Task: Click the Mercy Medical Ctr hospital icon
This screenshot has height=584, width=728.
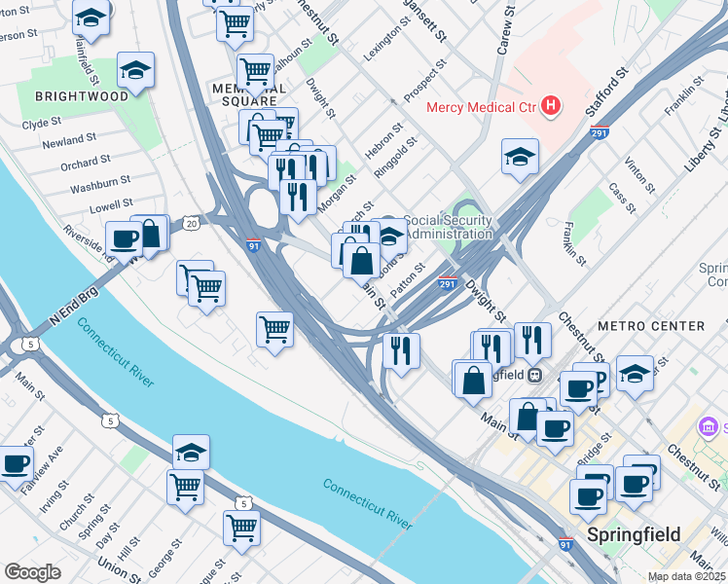Action: 550,105
